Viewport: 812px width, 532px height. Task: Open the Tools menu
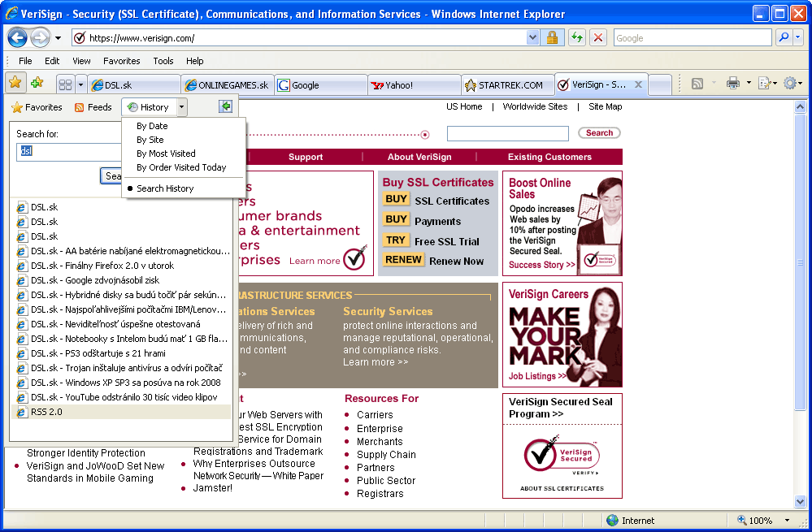163,61
